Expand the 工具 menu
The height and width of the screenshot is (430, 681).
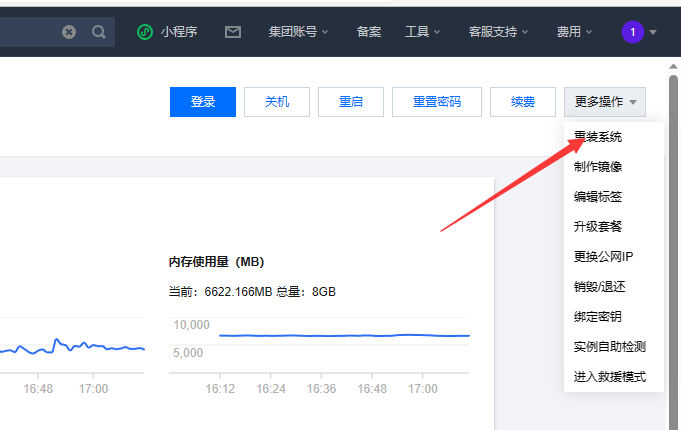point(422,32)
